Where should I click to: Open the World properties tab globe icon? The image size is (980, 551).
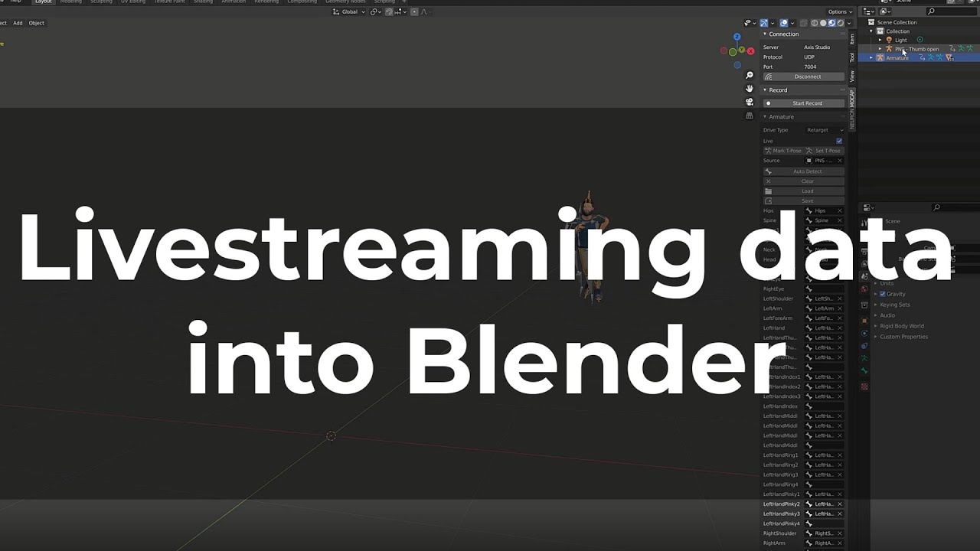[x=864, y=289]
